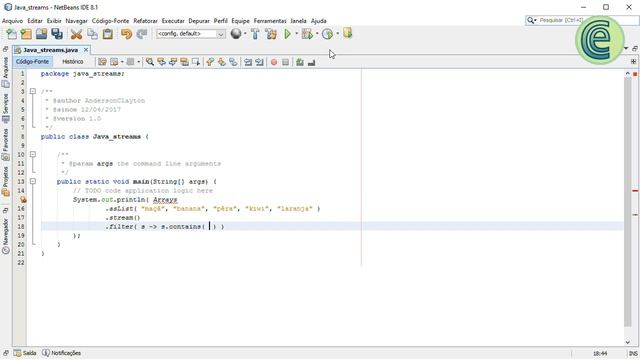The image size is (640, 360).
Task: Open the Refatorar menu
Action: pos(145,21)
